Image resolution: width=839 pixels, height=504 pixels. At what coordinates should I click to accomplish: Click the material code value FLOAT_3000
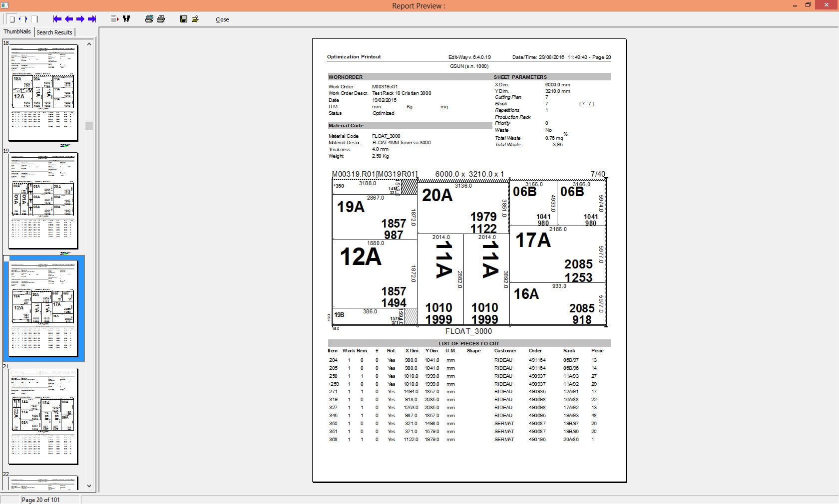pyautogui.click(x=386, y=136)
